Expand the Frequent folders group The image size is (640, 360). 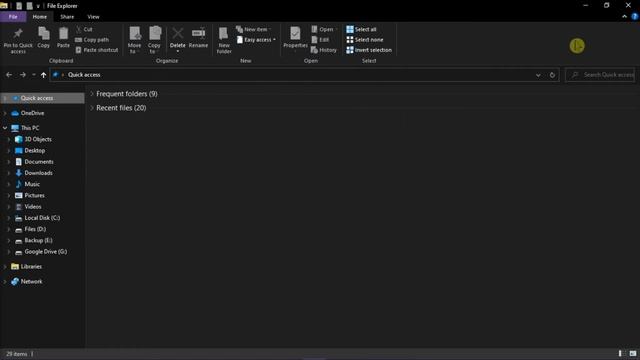click(x=92, y=94)
